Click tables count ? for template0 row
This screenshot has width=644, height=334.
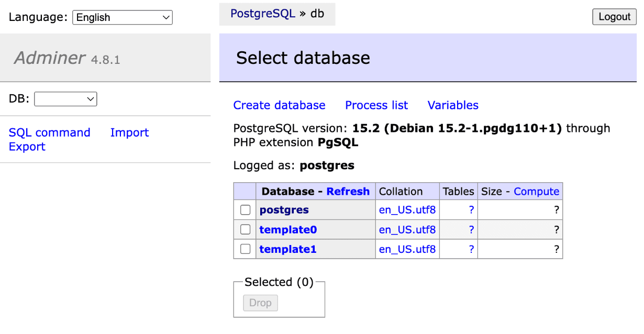click(471, 229)
